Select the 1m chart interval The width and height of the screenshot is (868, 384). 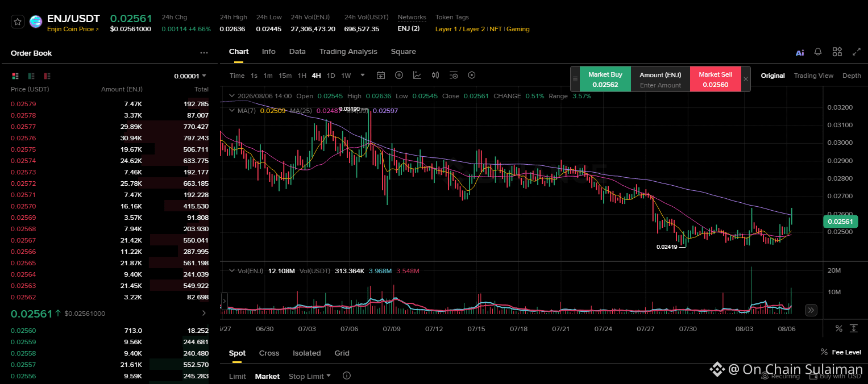(x=268, y=76)
